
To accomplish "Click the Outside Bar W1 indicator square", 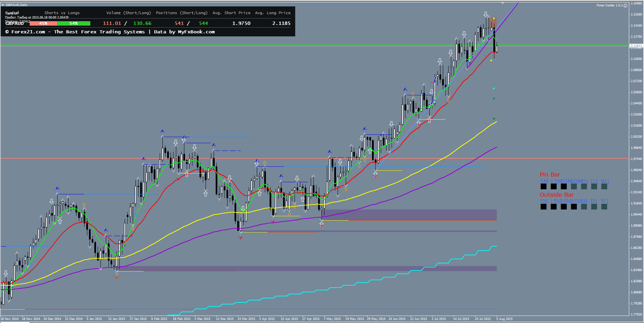I will 604,206.
